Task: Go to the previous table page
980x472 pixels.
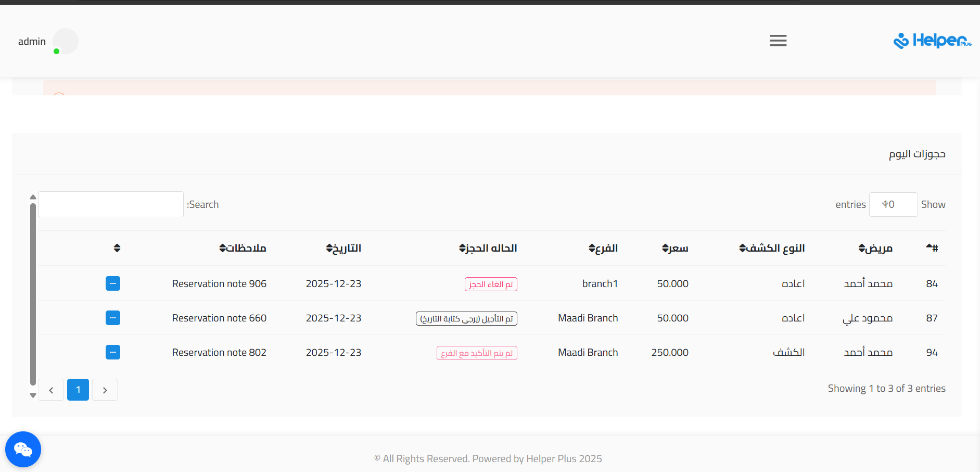Action: click(51, 390)
